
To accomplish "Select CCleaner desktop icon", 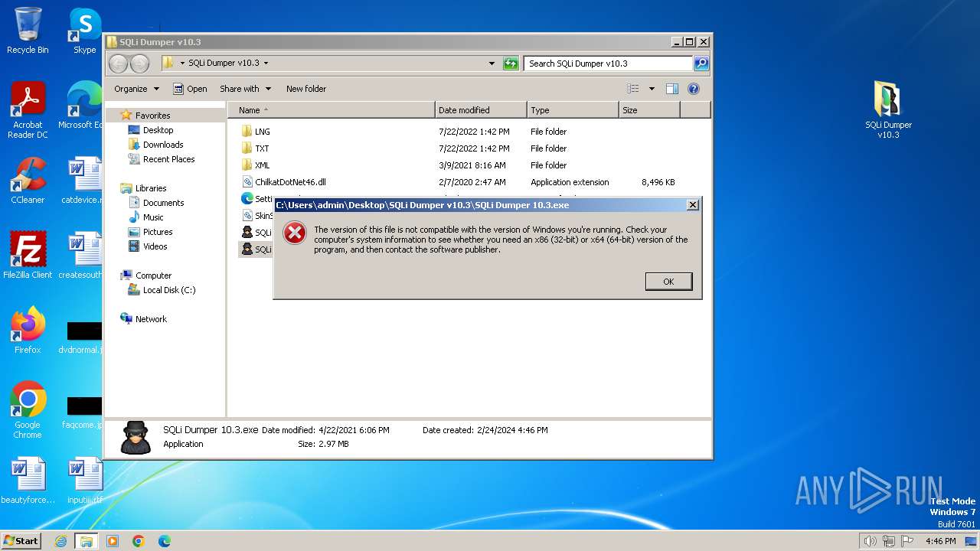I will click(x=28, y=181).
